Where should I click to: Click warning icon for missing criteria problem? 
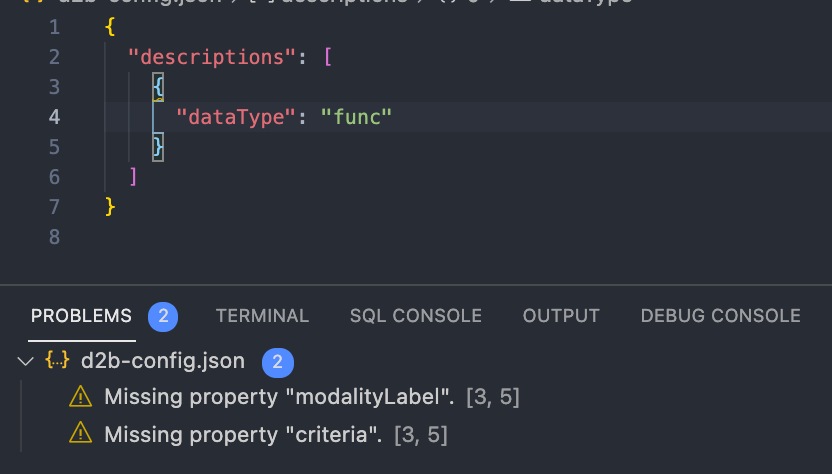(80, 435)
